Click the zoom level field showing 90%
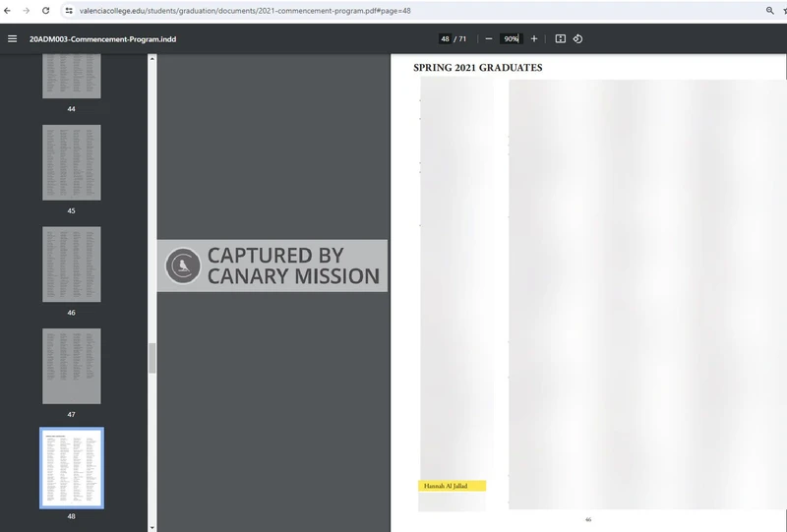This screenshot has height=532, width=787. [x=511, y=39]
